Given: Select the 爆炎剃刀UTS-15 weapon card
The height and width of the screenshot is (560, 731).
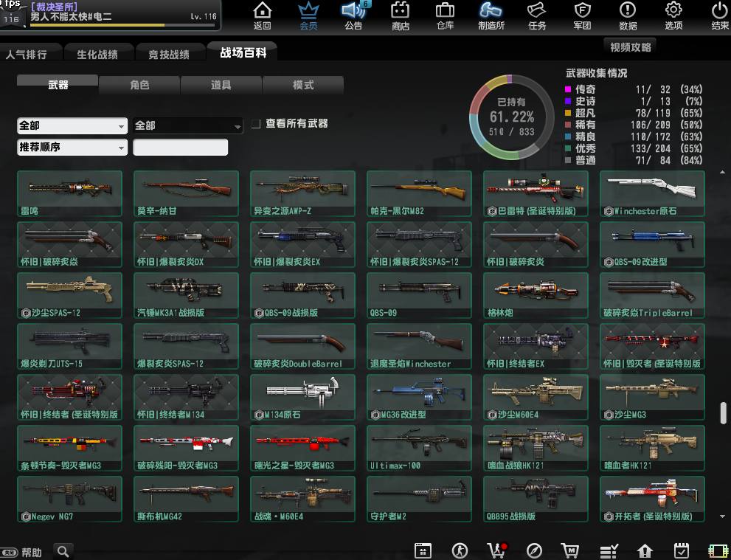Looking at the screenshot, I should tap(69, 346).
